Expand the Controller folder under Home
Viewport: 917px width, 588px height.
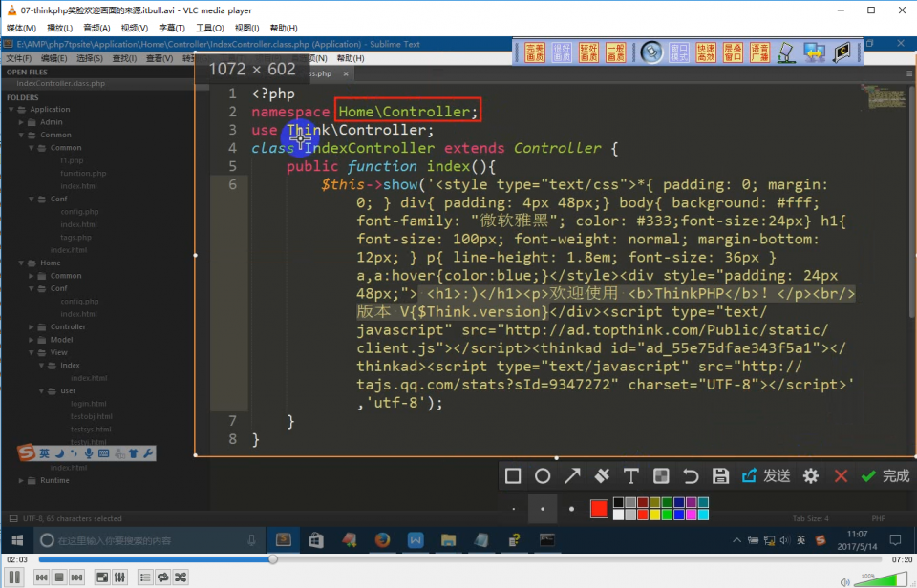coord(31,326)
